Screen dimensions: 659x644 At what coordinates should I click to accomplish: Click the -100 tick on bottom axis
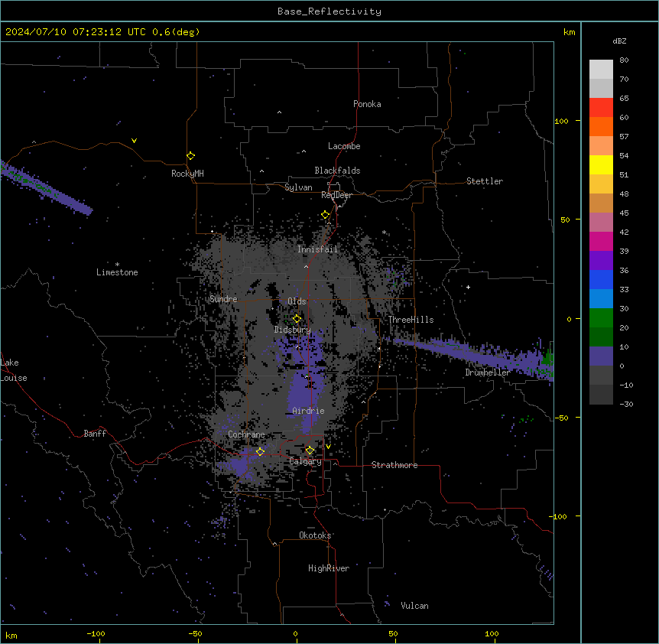point(96,633)
